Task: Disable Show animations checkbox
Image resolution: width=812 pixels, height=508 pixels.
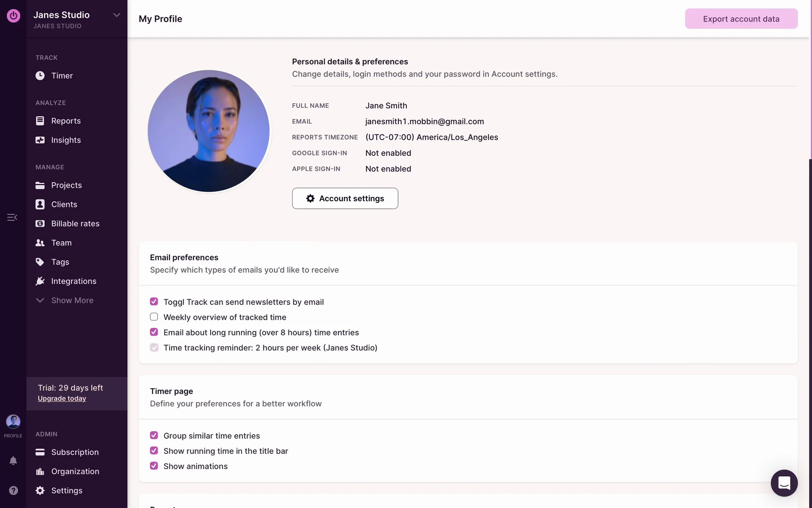Action: tap(154, 466)
